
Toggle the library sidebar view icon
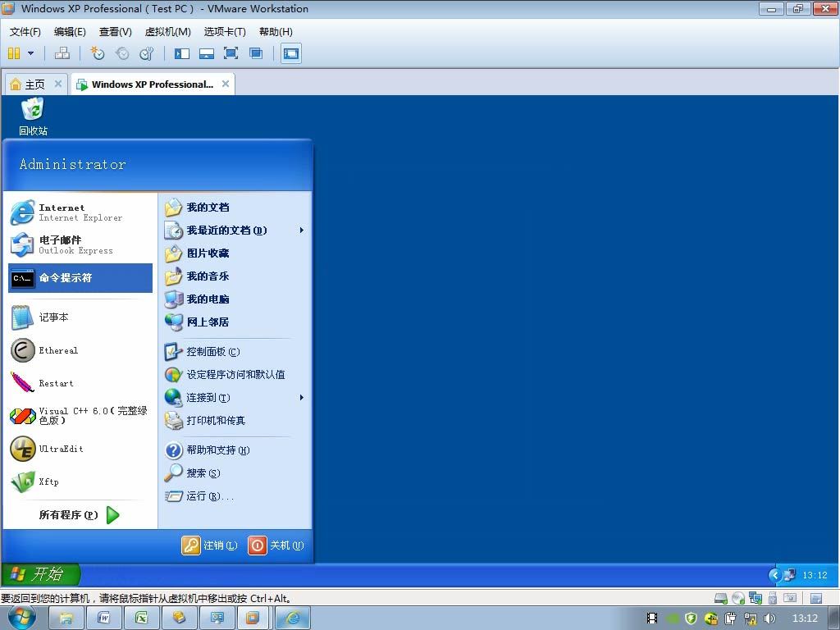tap(182, 53)
